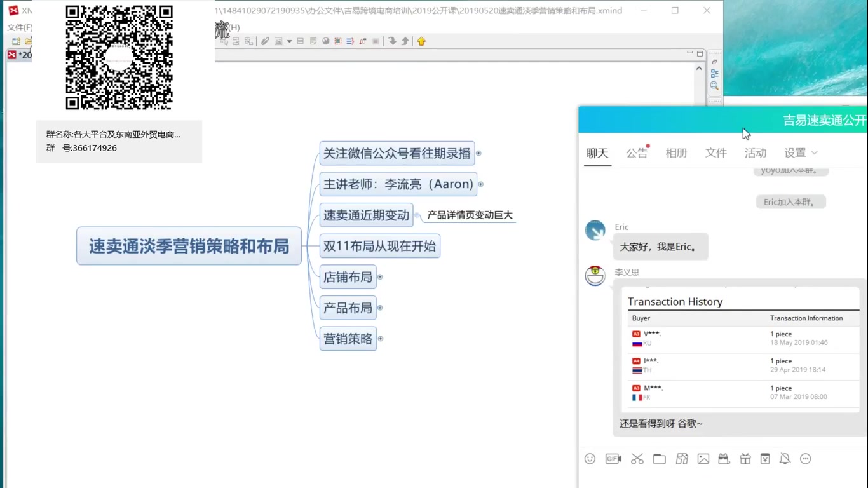Expand the 店铺布局 topic
The height and width of the screenshot is (488, 868).
pyautogui.click(x=380, y=277)
